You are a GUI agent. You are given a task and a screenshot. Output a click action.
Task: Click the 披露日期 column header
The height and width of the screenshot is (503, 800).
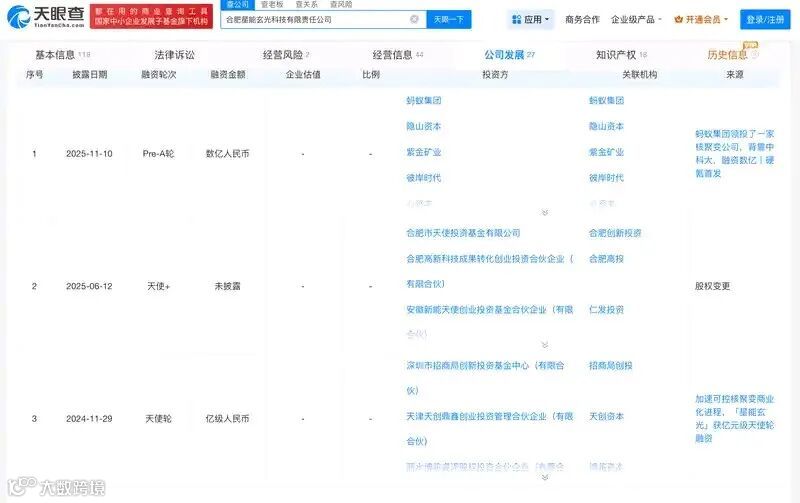click(89, 74)
